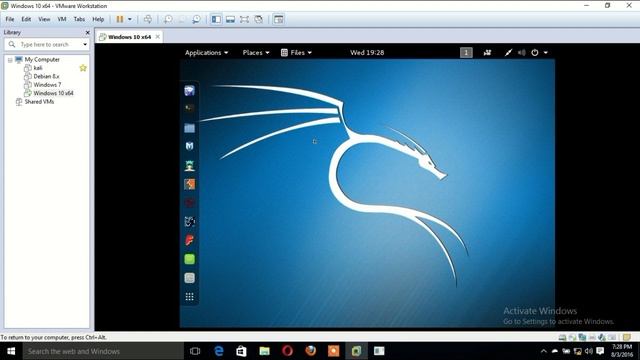Screen dimensions: 640x360
Task: Switch to the Windows 10 x64 tab
Action: 129,37
